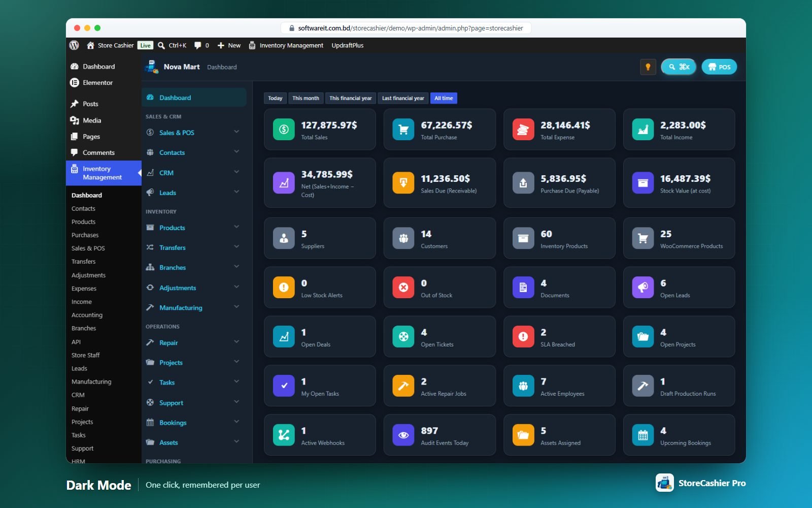Click the Total Income chart icon
The image size is (812, 508).
643,130
